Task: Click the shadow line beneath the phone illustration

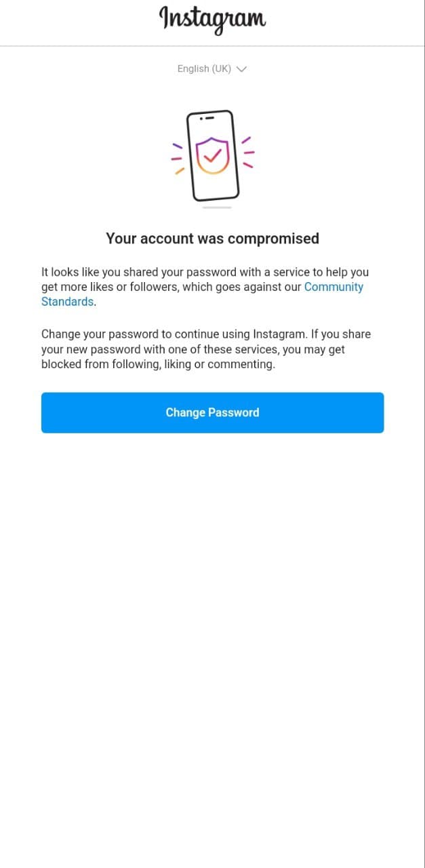Action: pyautogui.click(x=217, y=208)
